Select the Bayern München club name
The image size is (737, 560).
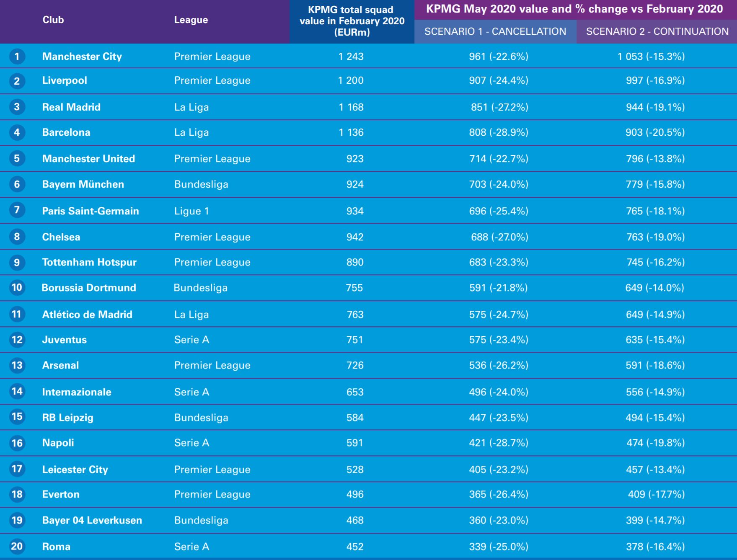[x=83, y=184]
